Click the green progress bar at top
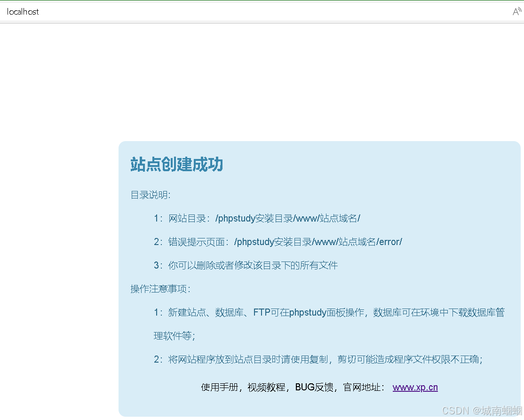 [262, 1]
